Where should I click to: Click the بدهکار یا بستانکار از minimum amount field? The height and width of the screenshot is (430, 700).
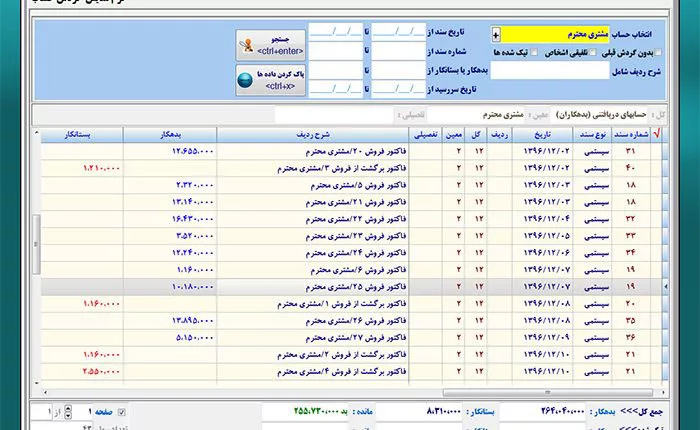click(398, 71)
